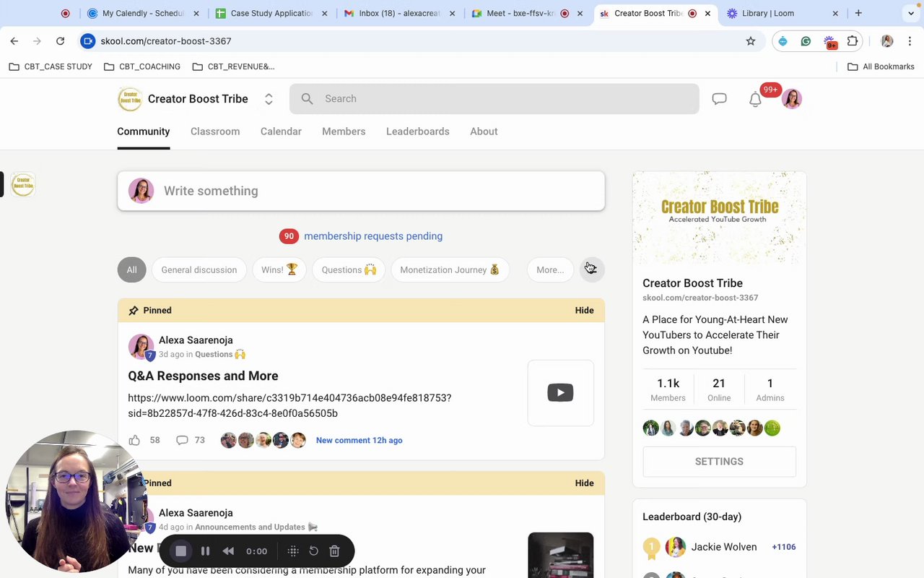Restart the Loom recording
The image size is (924, 578).
coord(313,551)
